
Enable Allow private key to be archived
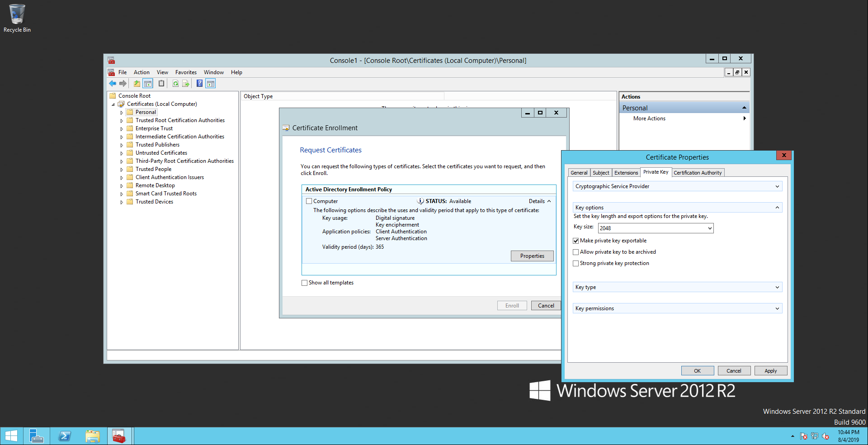click(x=576, y=252)
